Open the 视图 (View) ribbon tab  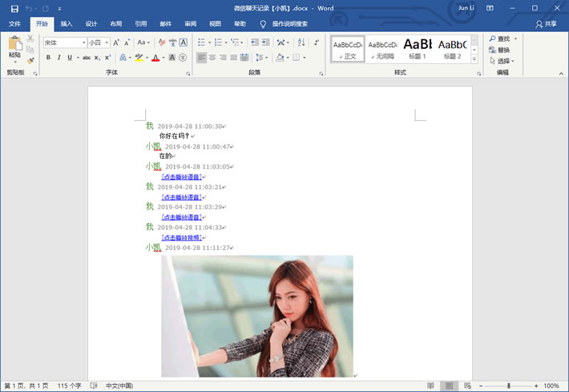(x=215, y=24)
